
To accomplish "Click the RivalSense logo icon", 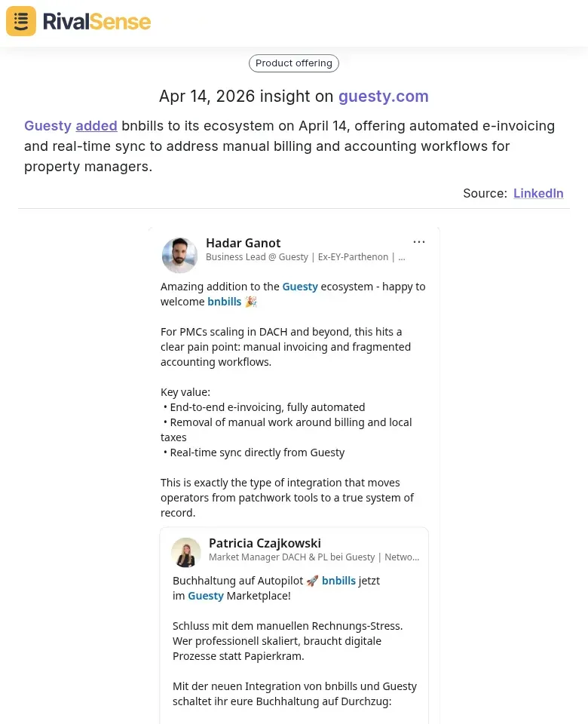I will [20, 21].
